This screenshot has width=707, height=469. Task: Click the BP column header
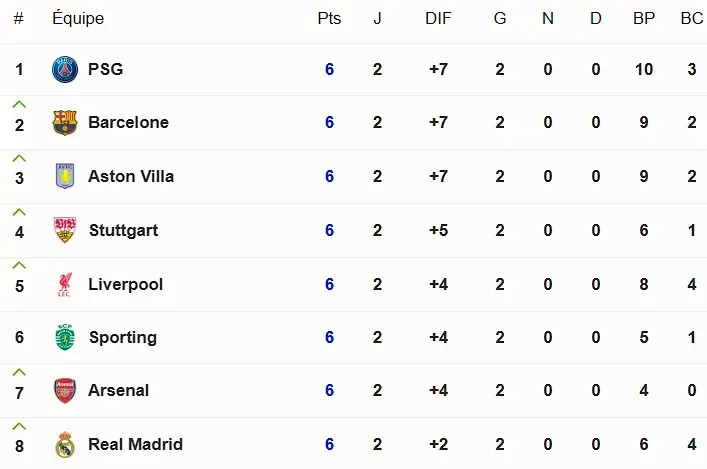[x=644, y=18]
